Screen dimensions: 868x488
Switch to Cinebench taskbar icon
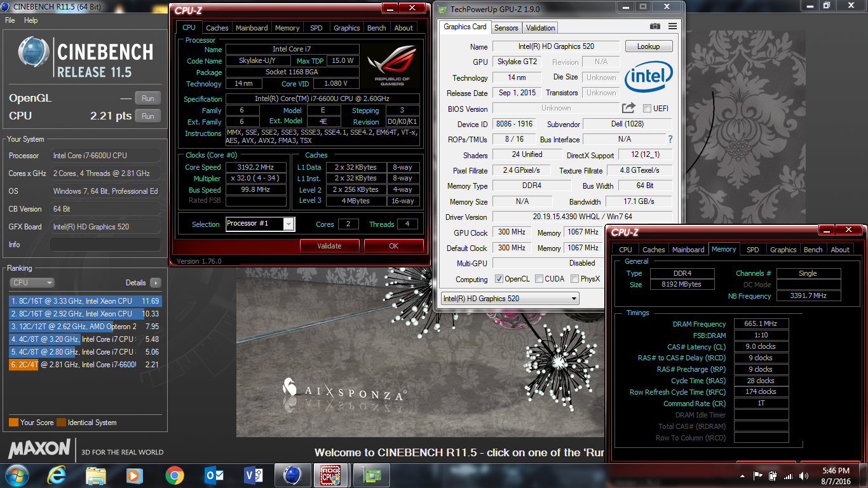(x=292, y=475)
